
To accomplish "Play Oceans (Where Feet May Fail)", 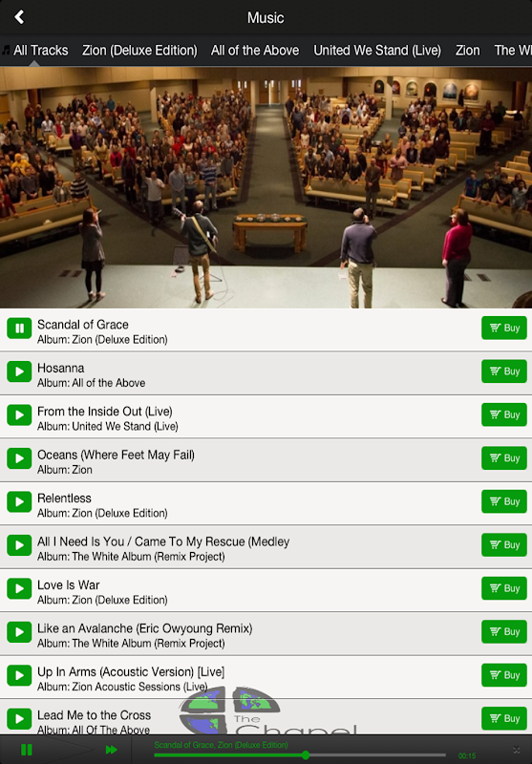I will [x=19, y=458].
